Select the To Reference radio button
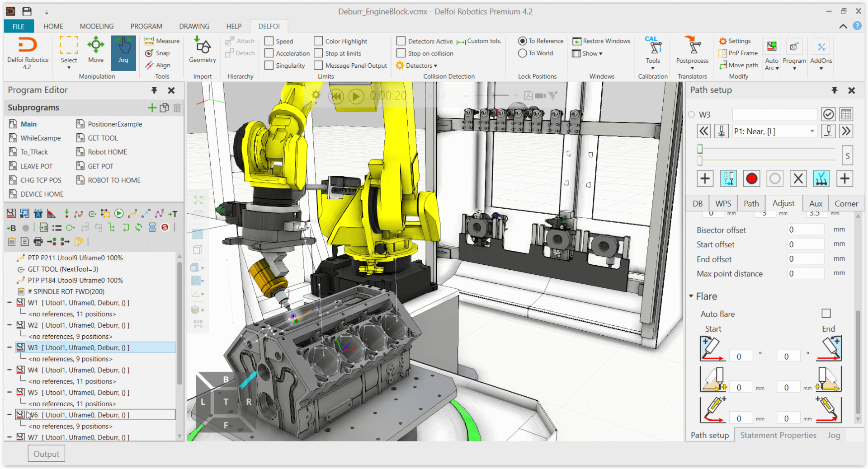Screen dimensions: 868x469 click(x=522, y=41)
